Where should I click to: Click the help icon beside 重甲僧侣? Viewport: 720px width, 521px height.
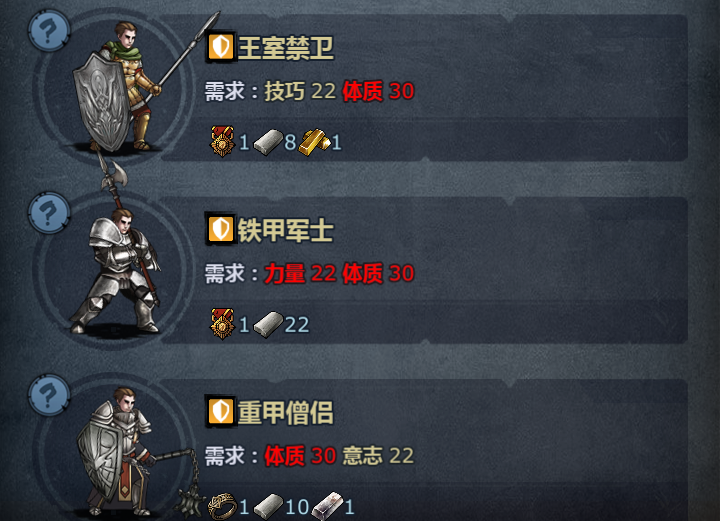[49, 395]
